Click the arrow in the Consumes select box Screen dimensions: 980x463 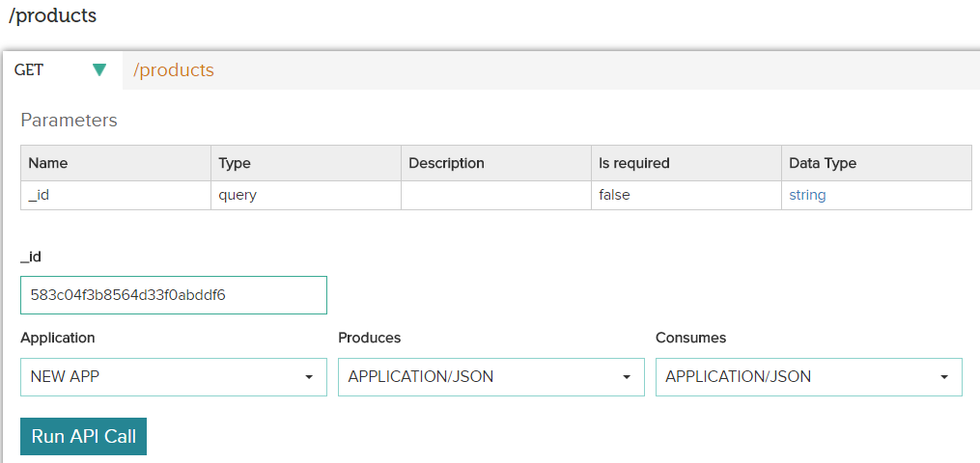[944, 377]
